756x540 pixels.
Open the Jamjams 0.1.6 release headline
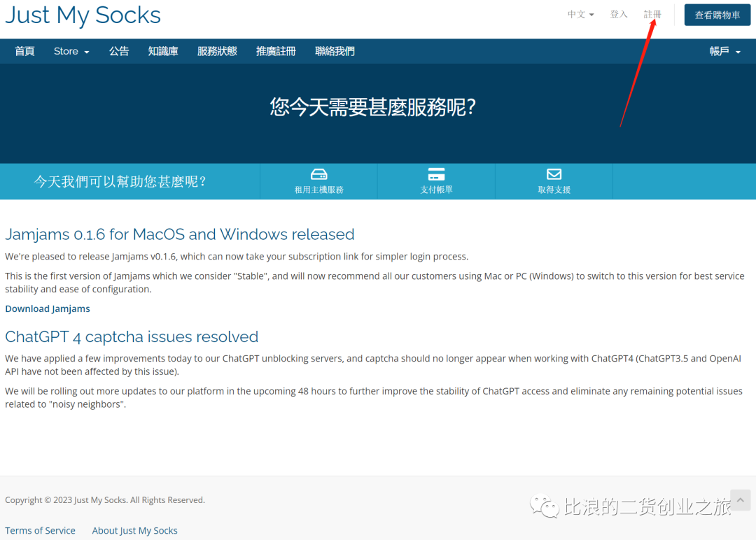click(x=179, y=234)
